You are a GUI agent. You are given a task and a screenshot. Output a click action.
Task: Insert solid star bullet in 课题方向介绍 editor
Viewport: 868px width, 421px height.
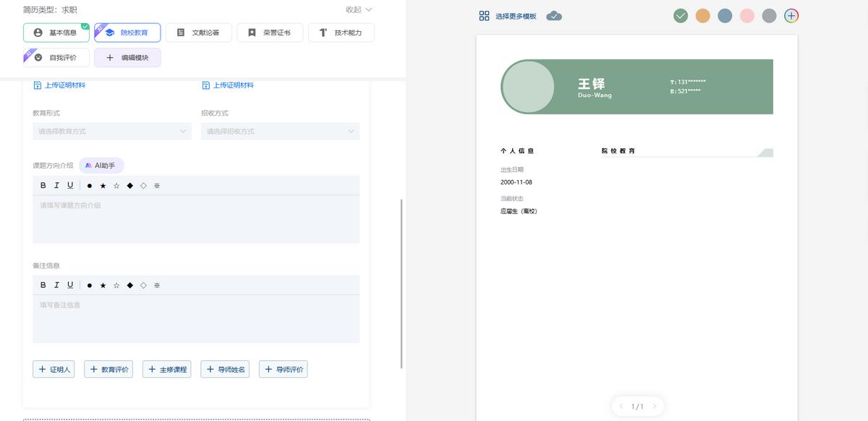click(103, 186)
